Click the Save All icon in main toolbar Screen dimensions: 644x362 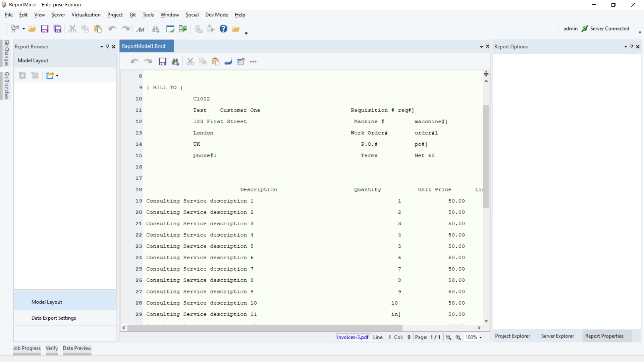(x=58, y=29)
